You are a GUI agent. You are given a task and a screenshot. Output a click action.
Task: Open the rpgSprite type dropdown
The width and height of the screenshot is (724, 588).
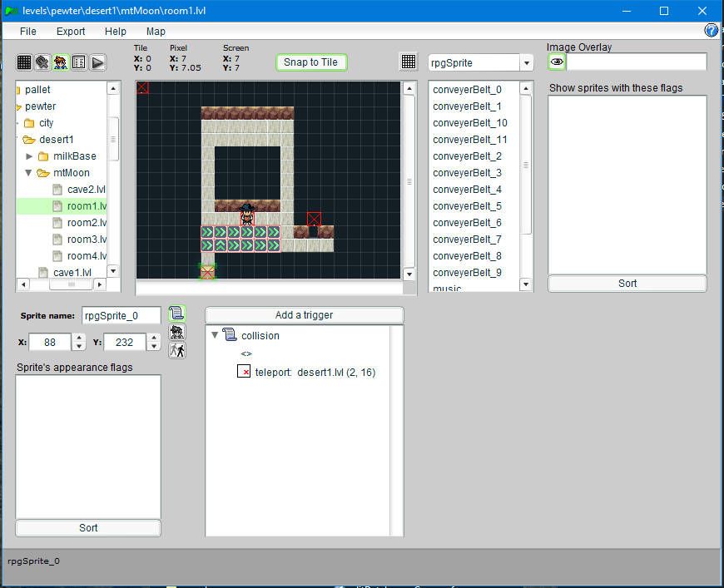click(x=526, y=63)
